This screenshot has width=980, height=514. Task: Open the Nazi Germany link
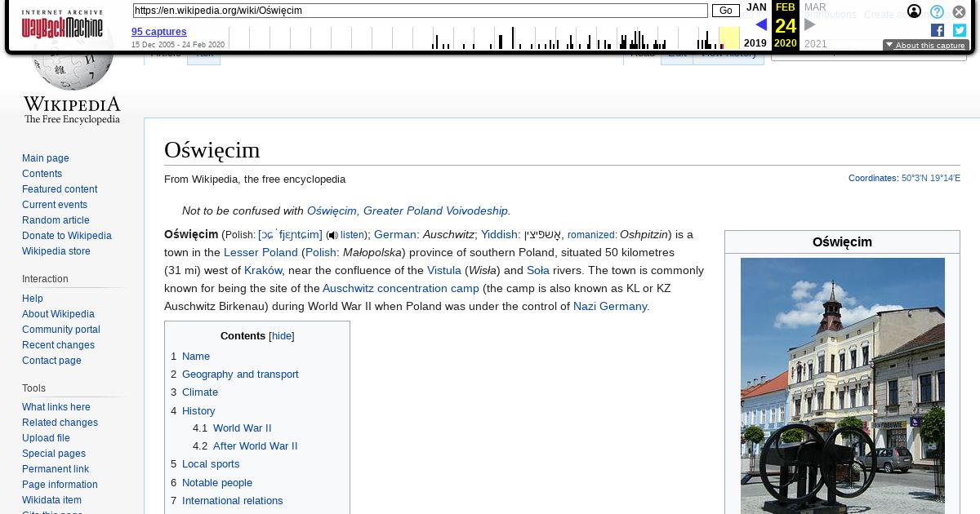(x=610, y=307)
